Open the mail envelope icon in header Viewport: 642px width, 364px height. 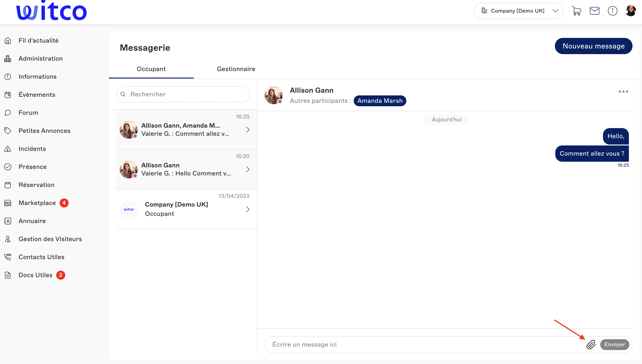[x=594, y=11]
